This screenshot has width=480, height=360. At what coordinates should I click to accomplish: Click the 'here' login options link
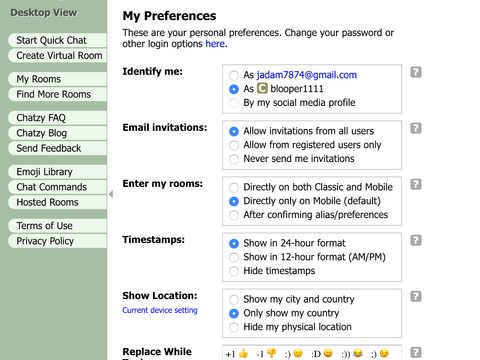(215, 44)
